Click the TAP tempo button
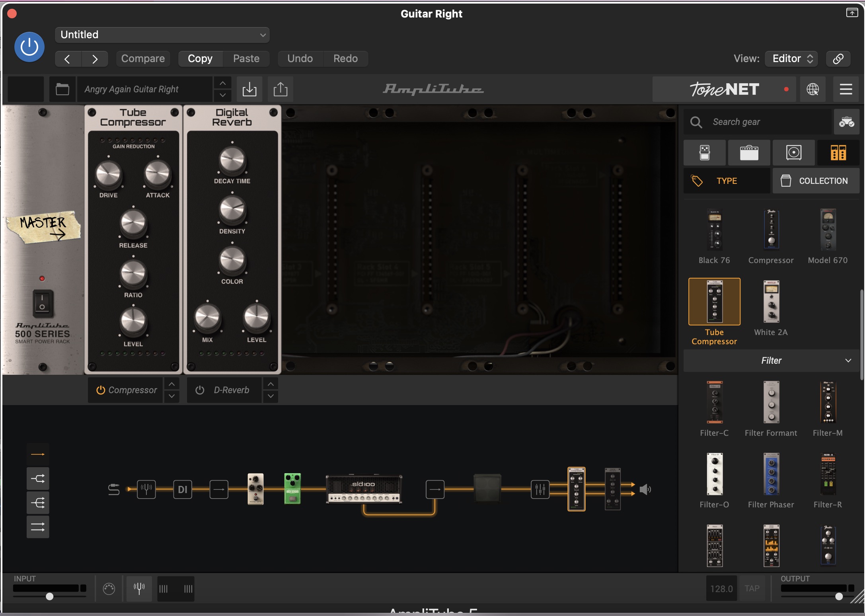865x616 pixels. pyautogui.click(x=752, y=589)
